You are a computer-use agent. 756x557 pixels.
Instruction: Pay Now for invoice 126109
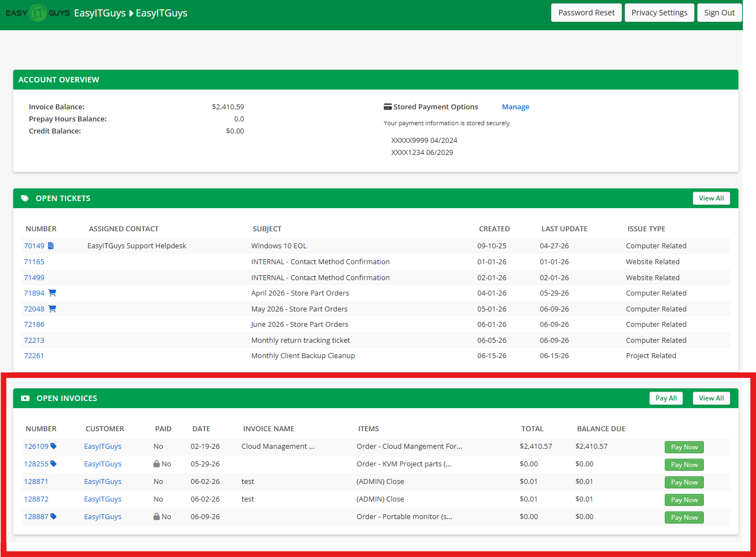[684, 447]
